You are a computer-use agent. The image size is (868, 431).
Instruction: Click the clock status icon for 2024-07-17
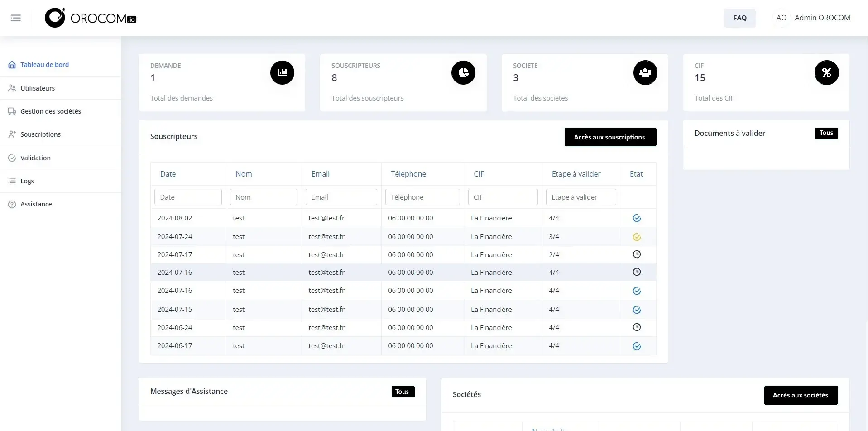(637, 254)
